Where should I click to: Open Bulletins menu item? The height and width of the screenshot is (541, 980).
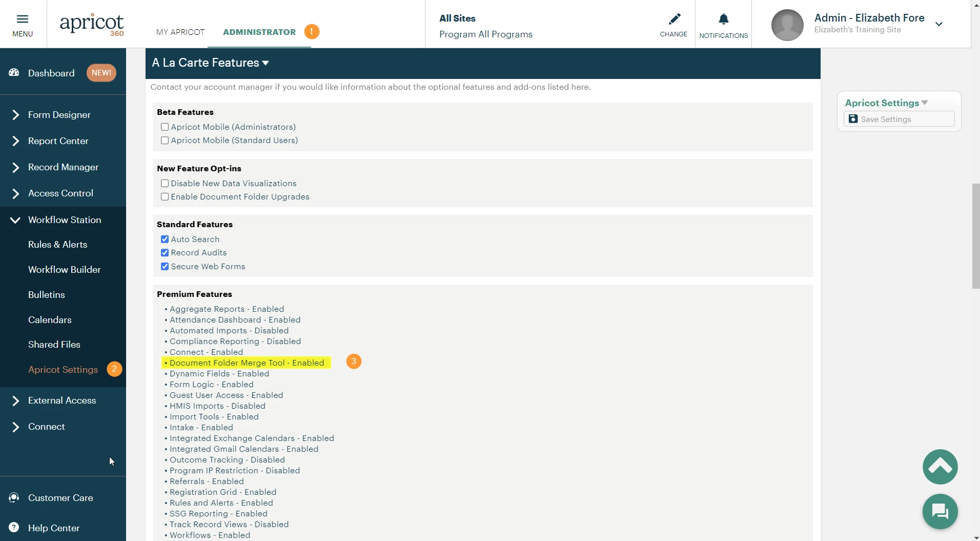(x=47, y=295)
